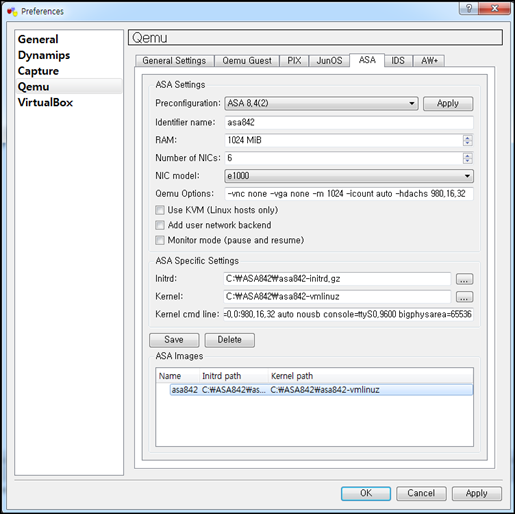Sort ASA images by Name column
515x514 pixels.
click(x=177, y=376)
